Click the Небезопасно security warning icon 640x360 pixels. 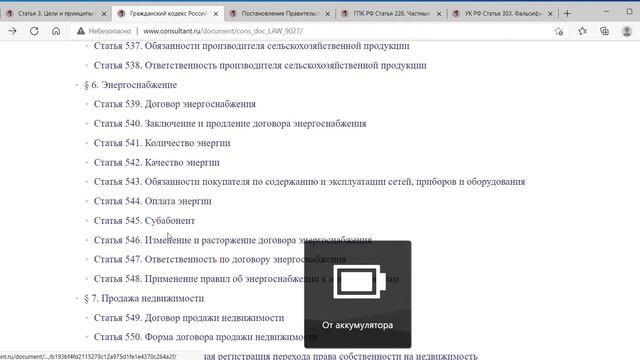pyautogui.click(x=81, y=31)
